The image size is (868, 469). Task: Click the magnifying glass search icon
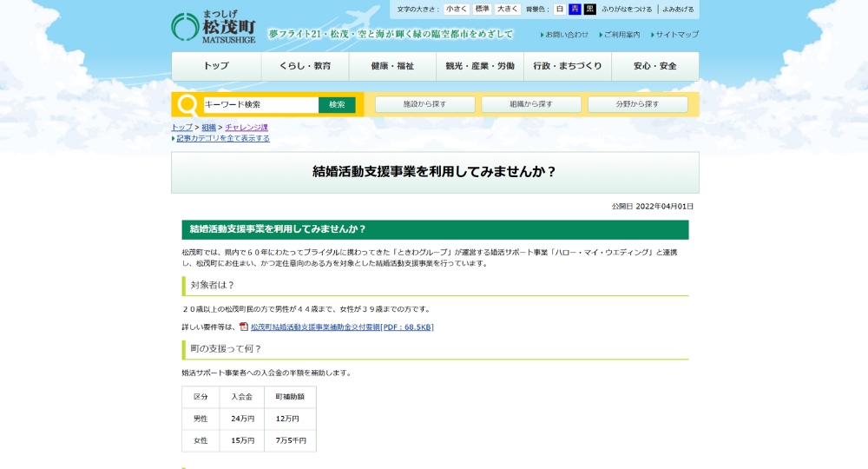click(x=187, y=105)
